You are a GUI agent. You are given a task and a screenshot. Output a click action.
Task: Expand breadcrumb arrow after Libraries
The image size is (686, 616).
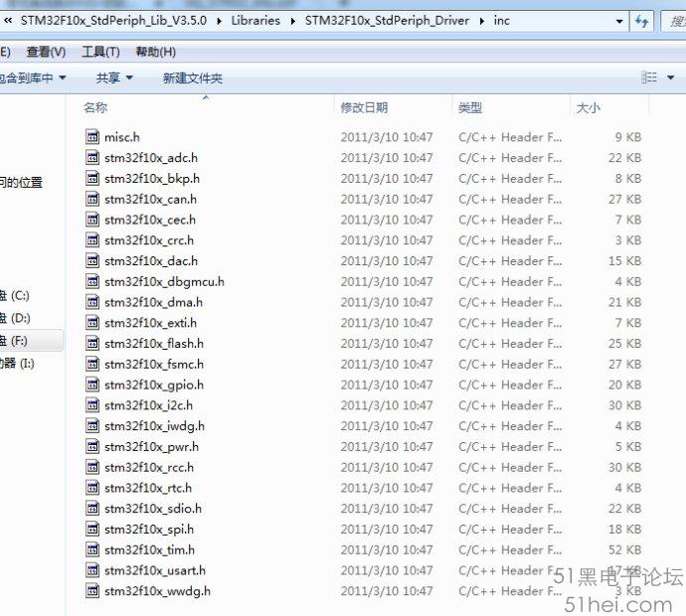point(292,21)
